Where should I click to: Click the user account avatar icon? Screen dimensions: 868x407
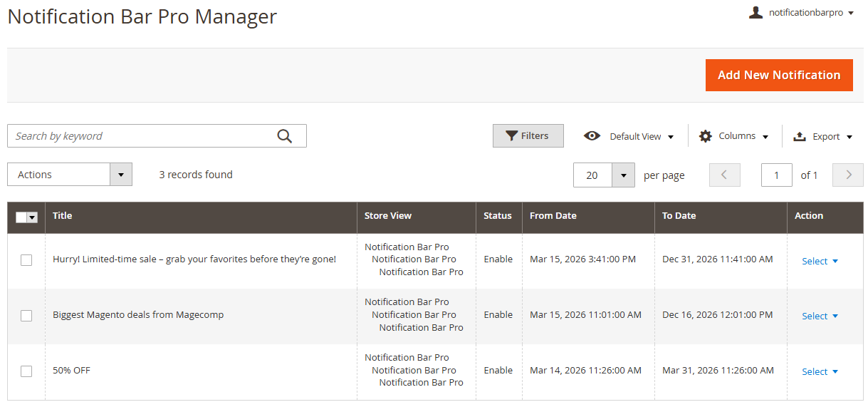(755, 12)
